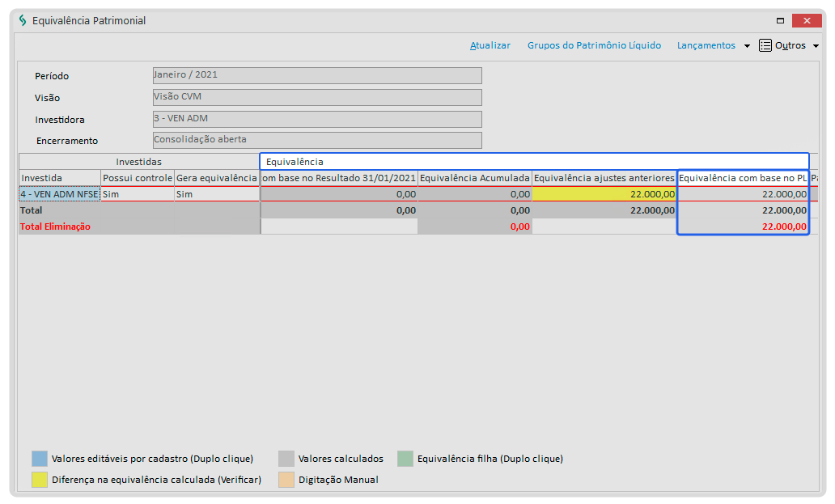Close the Equivalência Patrimonial window

807,21
